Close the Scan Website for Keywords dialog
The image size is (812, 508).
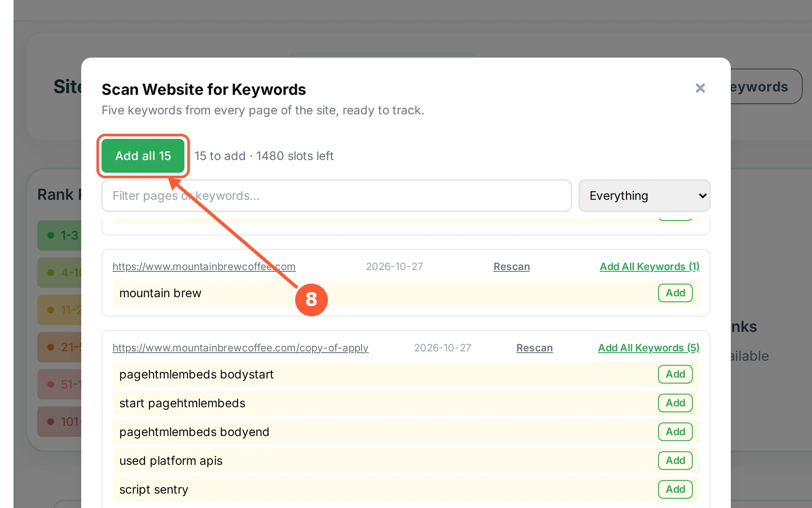(x=700, y=88)
